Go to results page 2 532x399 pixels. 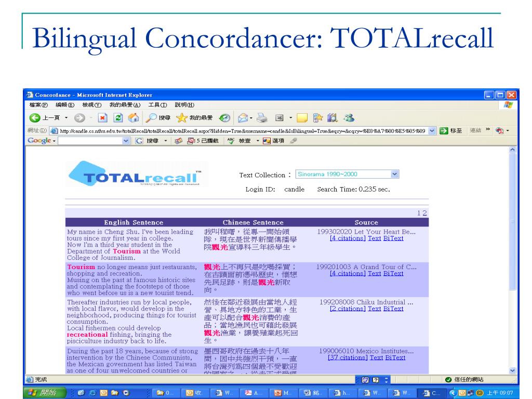425,213
